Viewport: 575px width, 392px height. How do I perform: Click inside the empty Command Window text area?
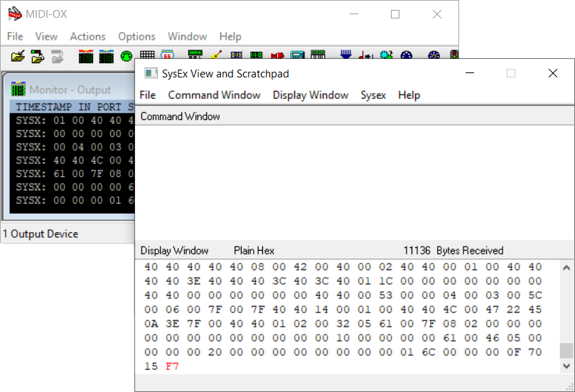[354, 183]
